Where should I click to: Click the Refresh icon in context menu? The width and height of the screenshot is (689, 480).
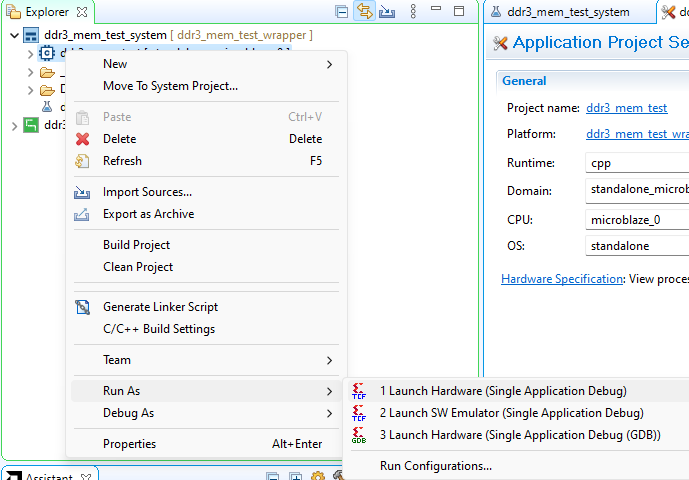(x=83, y=161)
